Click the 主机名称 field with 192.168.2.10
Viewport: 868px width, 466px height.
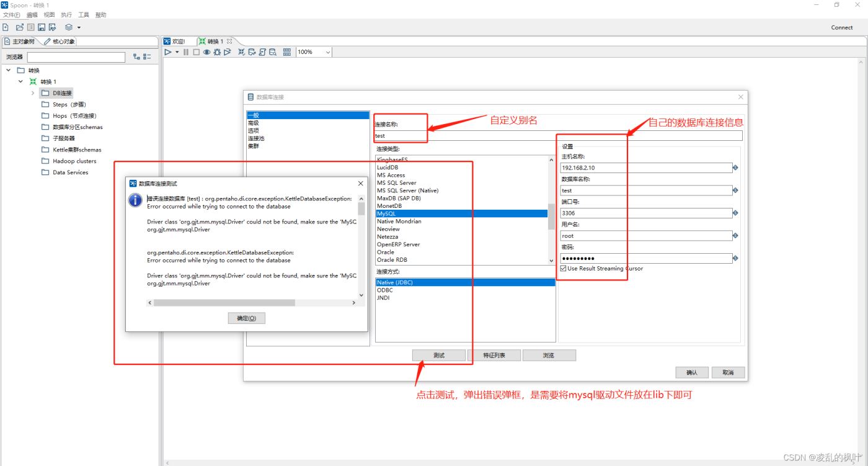[x=646, y=168]
